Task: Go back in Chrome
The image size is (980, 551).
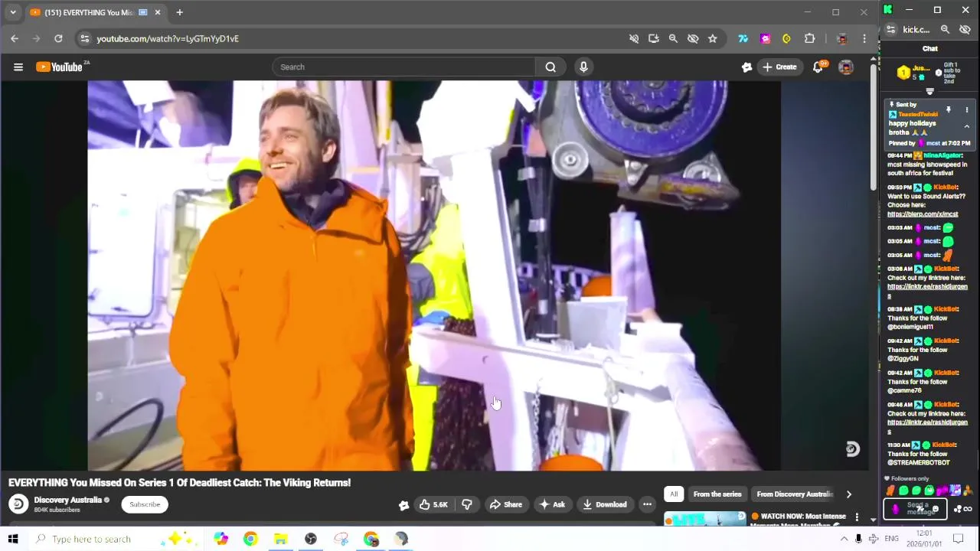Action: (15, 38)
